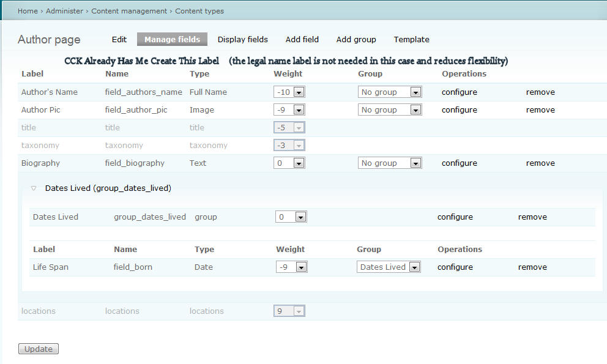Click remove for Dates Lived group
This screenshot has width=607, height=364.
point(532,217)
